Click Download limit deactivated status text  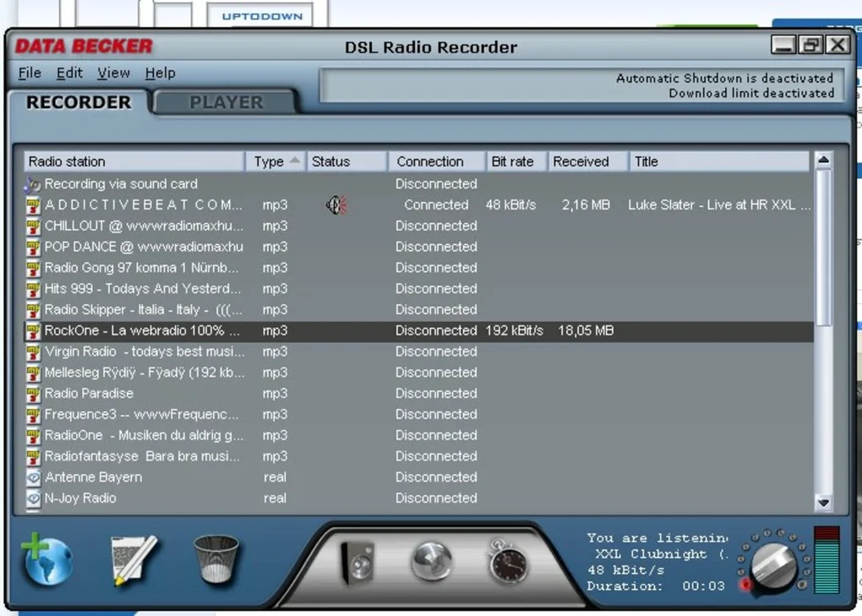click(751, 94)
